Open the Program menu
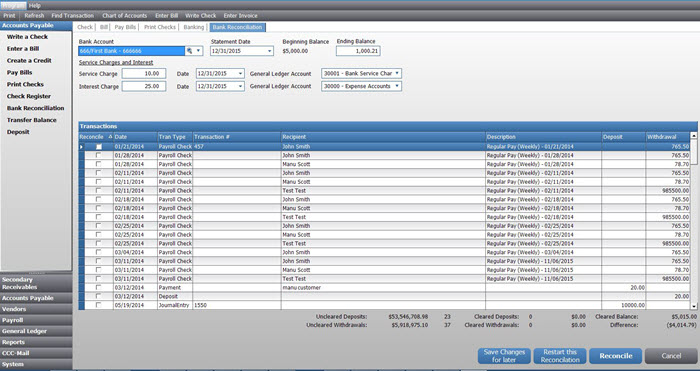This screenshot has height=371, width=700. (x=13, y=5)
